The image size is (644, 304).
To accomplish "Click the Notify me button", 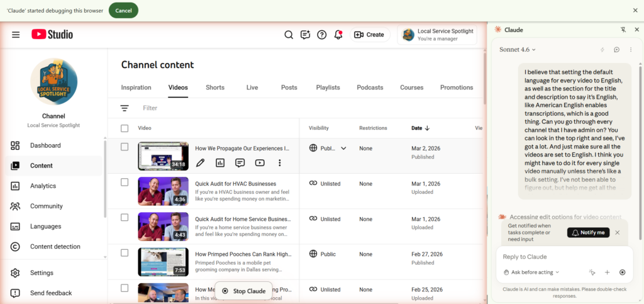I will [x=588, y=232].
